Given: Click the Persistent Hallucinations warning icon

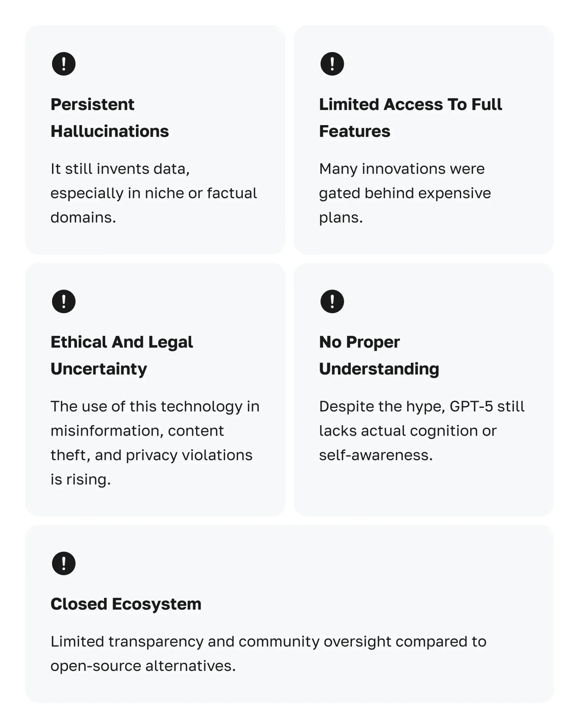Looking at the screenshot, I should (63, 64).
